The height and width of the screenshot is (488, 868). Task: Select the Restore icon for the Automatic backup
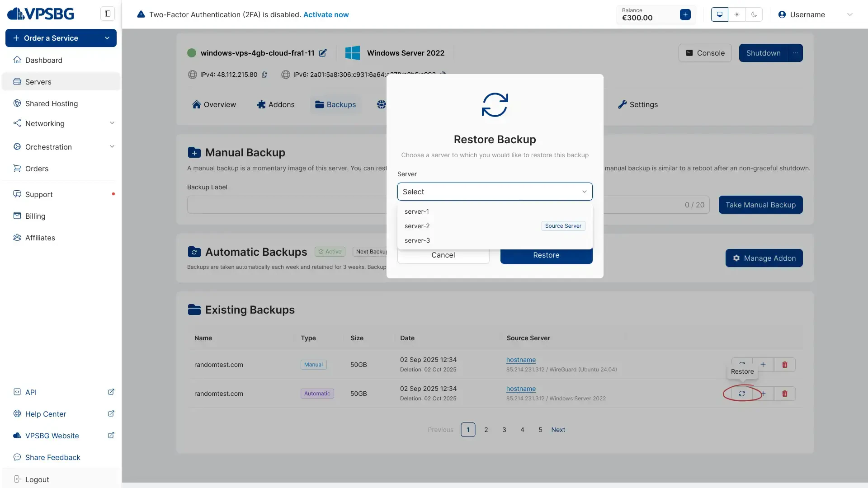click(742, 394)
